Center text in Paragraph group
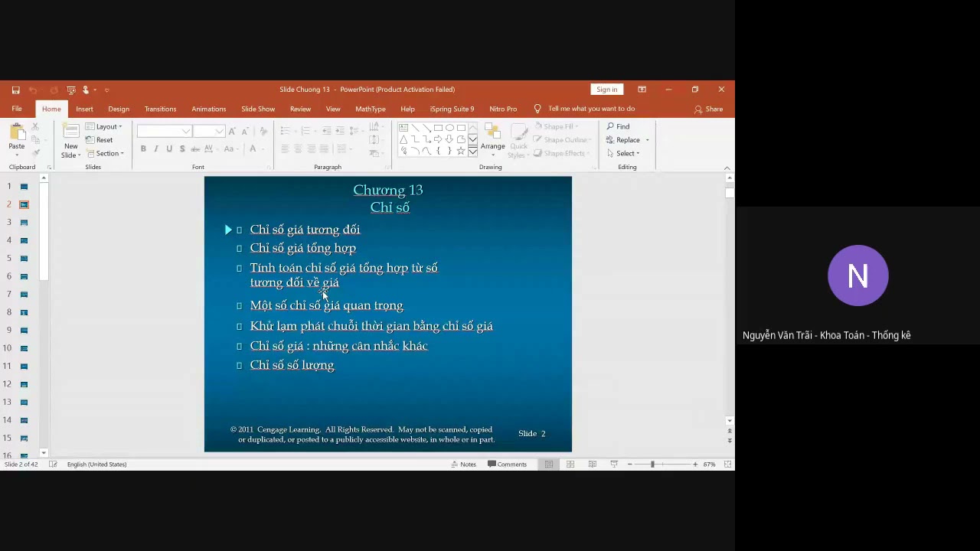 (298, 148)
